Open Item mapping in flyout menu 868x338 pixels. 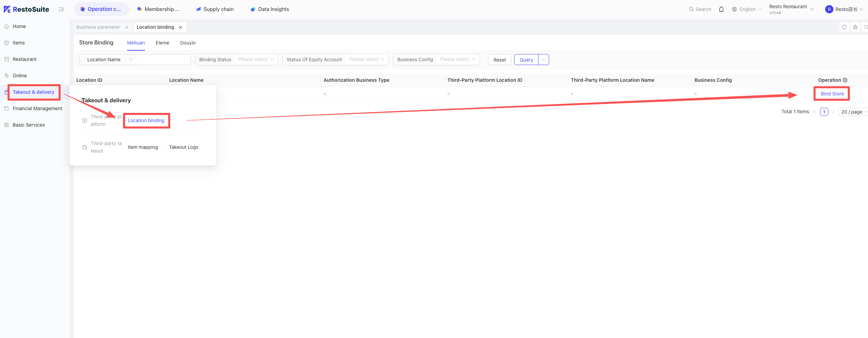[x=143, y=147]
